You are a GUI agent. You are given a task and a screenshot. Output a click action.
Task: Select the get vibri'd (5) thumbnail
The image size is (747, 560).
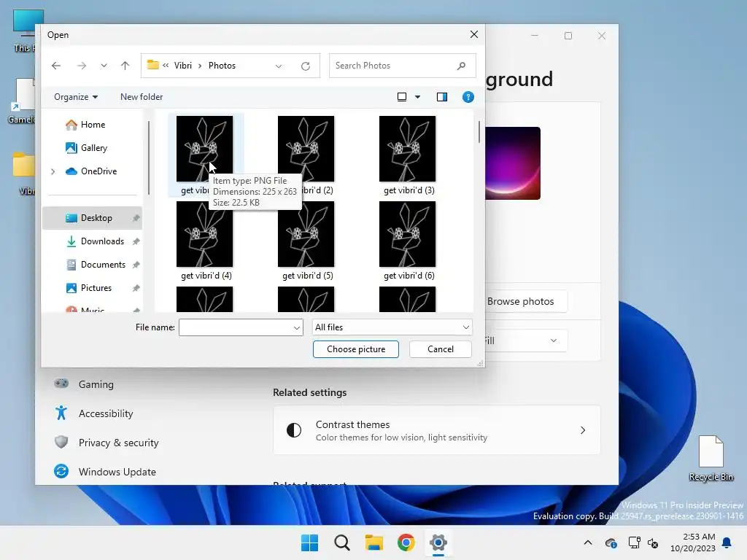[x=306, y=234]
